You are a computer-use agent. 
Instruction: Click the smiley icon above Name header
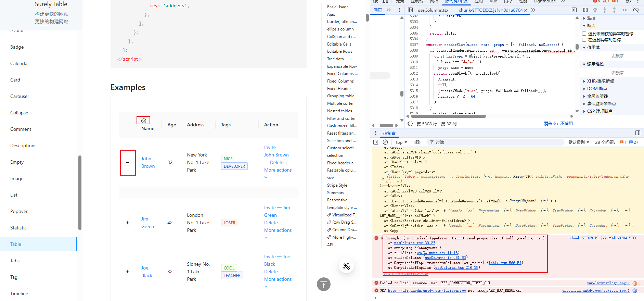point(144,121)
